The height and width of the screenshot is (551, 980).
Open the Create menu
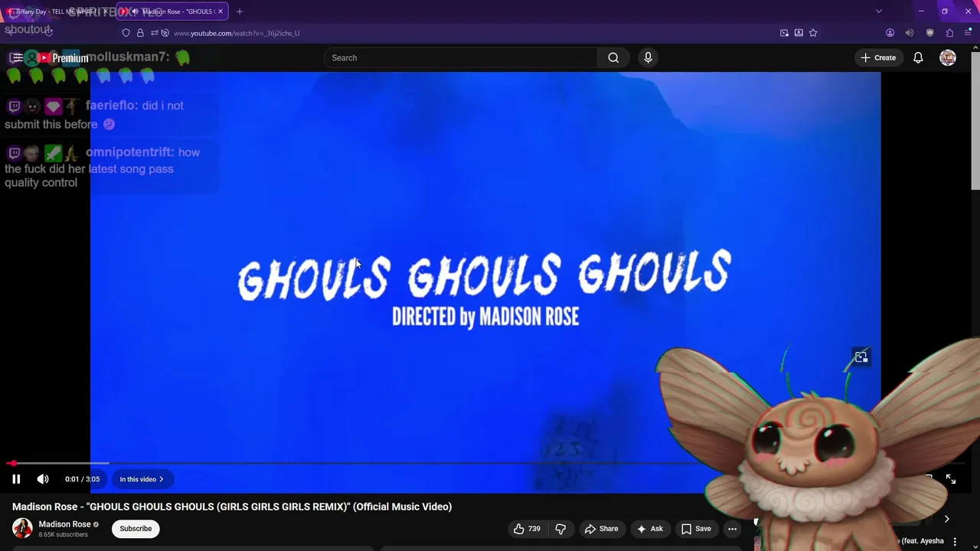878,57
